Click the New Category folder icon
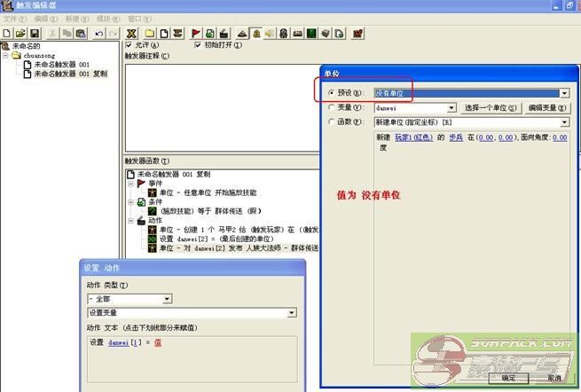581x392 pixels. point(149,33)
